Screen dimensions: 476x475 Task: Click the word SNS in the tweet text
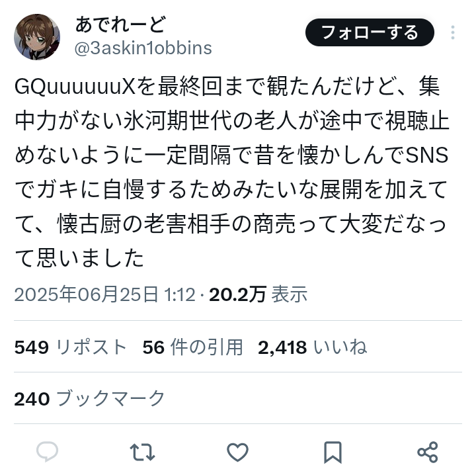click(427, 155)
